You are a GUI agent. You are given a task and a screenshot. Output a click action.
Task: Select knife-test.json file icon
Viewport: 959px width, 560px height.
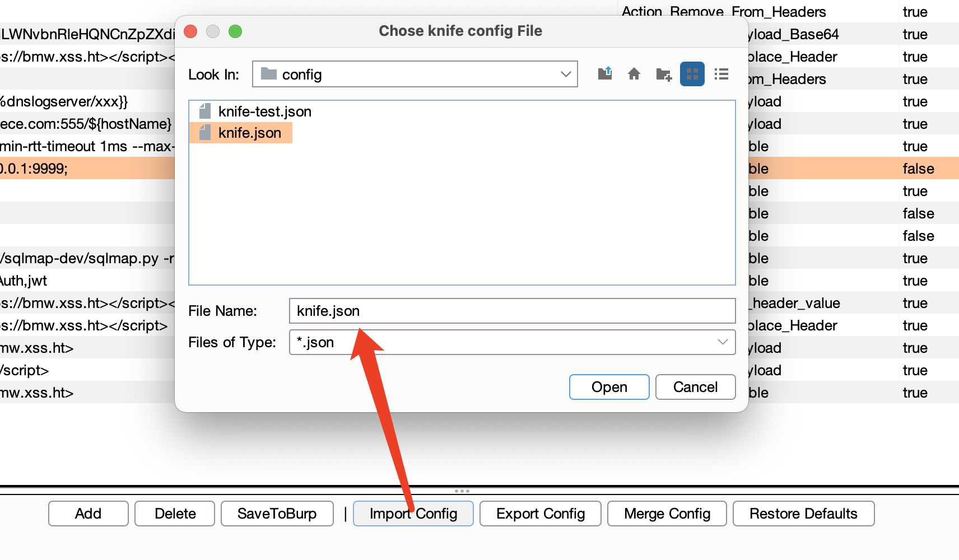(205, 111)
